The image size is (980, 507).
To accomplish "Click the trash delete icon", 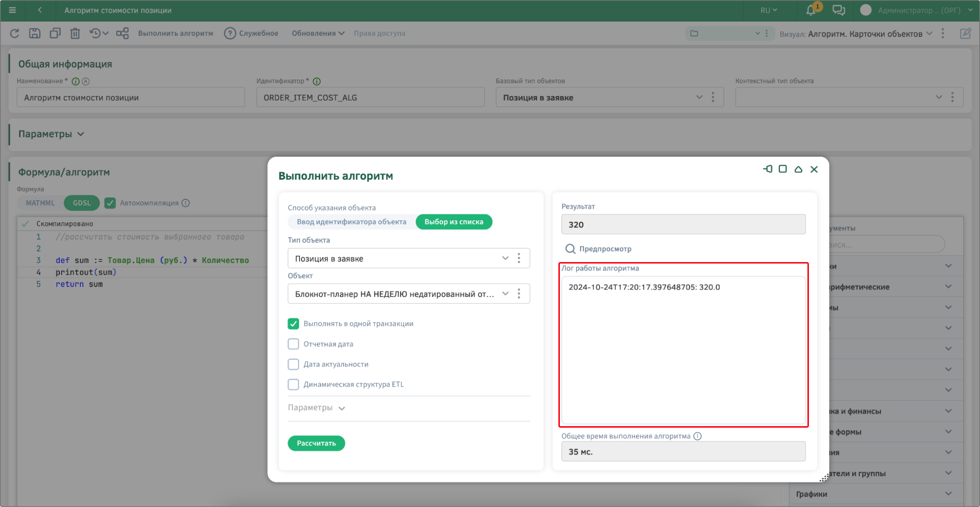I will click(75, 33).
